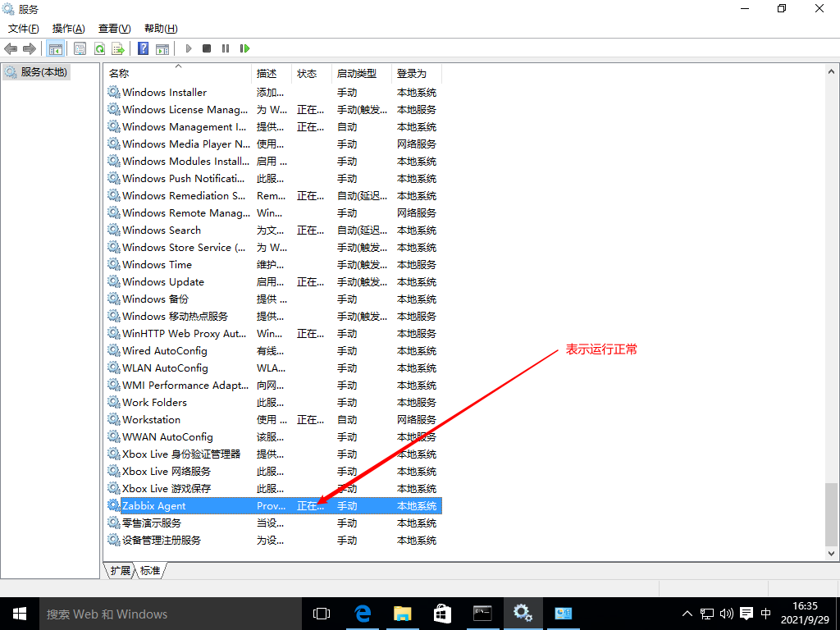Sort by the 启动类型 column header
The height and width of the screenshot is (630, 840).
[x=362, y=73]
